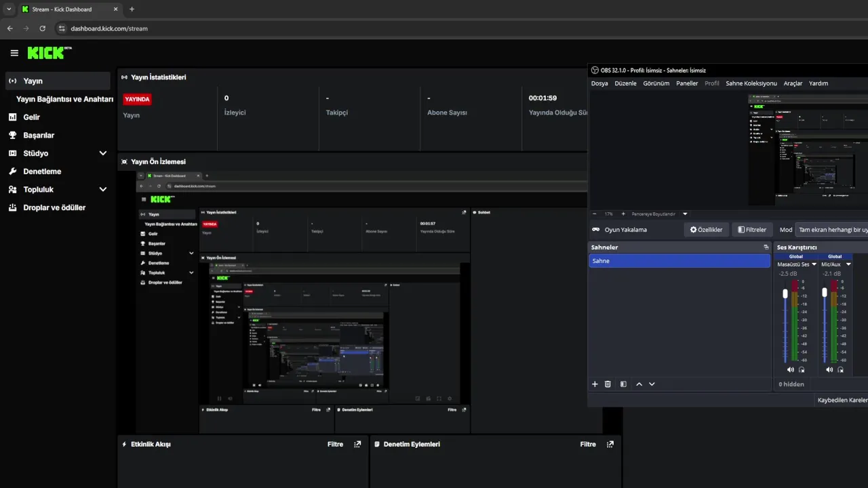Pop out the Denetim Eylemleri panel
This screenshot has width=868, height=488.
pyautogui.click(x=610, y=444)
